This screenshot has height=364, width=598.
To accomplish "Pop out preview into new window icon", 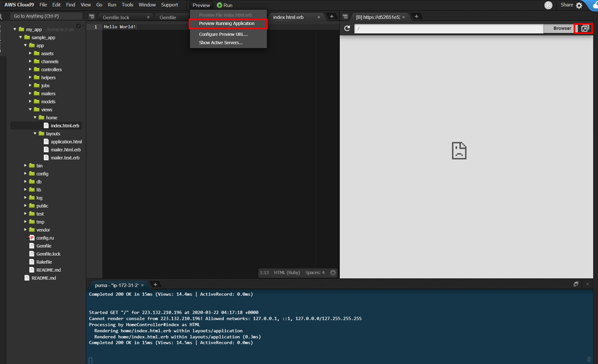I will [584, 29].
